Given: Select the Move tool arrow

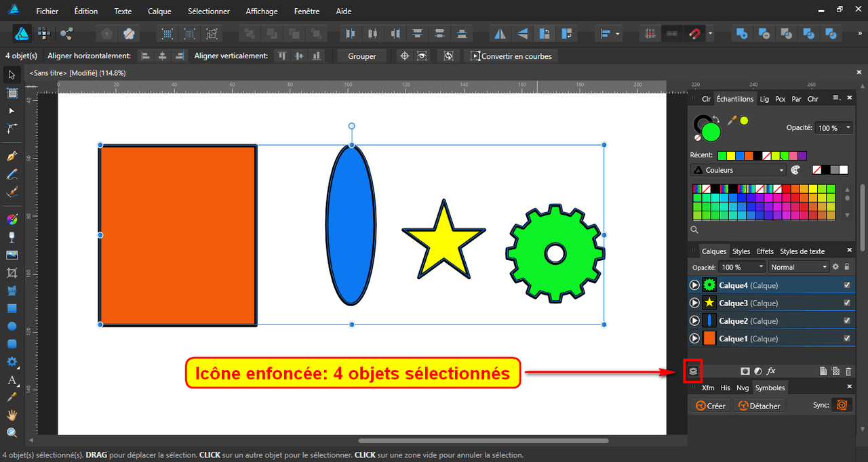Looking at the screenshot, I should point(12,75).
